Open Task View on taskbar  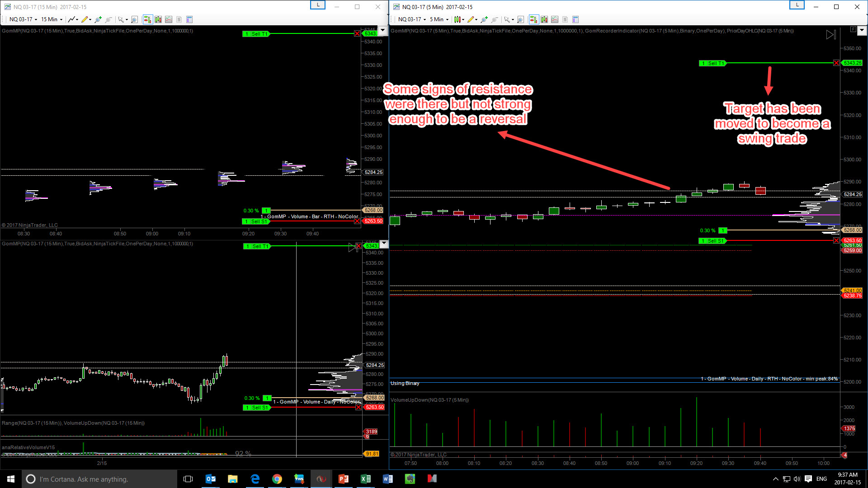(188, 479)
